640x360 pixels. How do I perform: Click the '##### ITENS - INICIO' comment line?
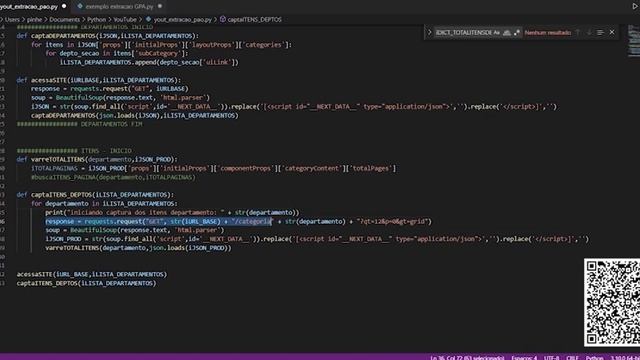pyautogui.click(x=74, y=151)
